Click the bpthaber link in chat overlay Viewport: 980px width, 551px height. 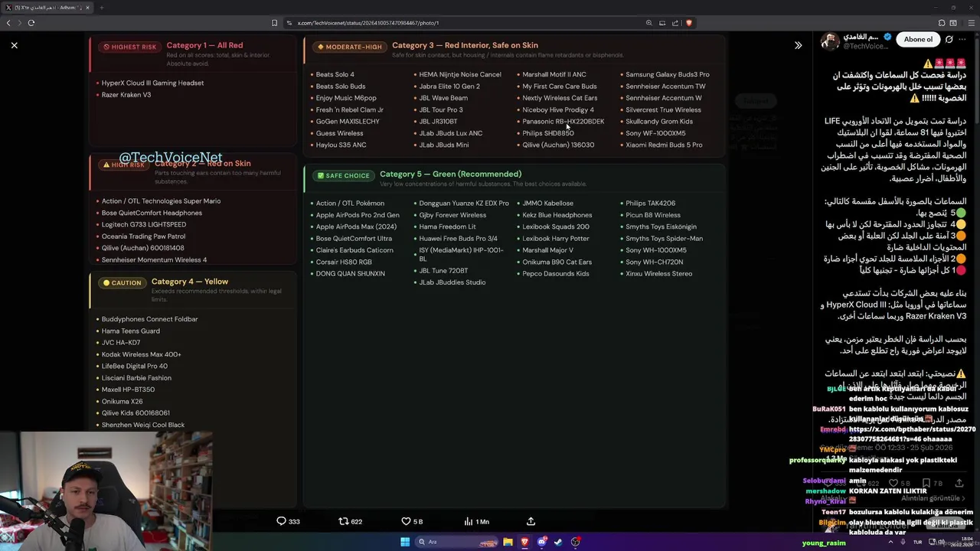(x=911, y=435)
